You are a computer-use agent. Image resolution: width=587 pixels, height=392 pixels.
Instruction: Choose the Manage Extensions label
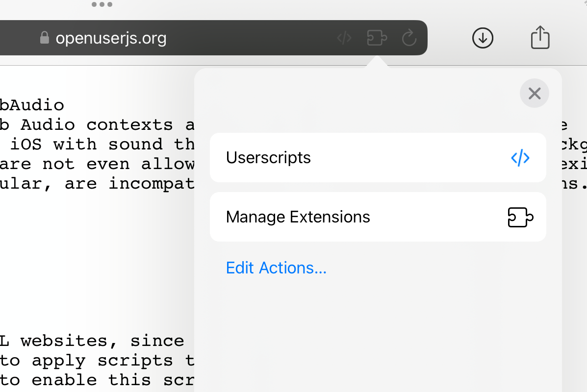coord(298,217)
